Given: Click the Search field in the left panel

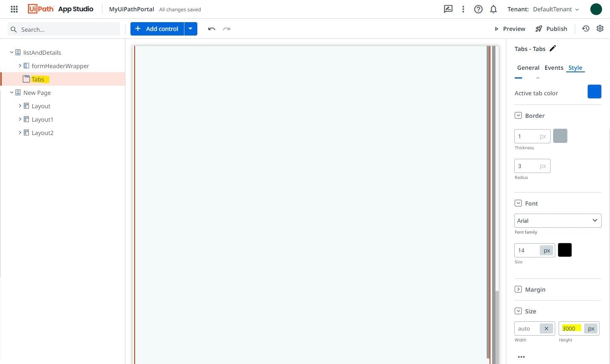Looking at the screenshot, I should point(63,29).
